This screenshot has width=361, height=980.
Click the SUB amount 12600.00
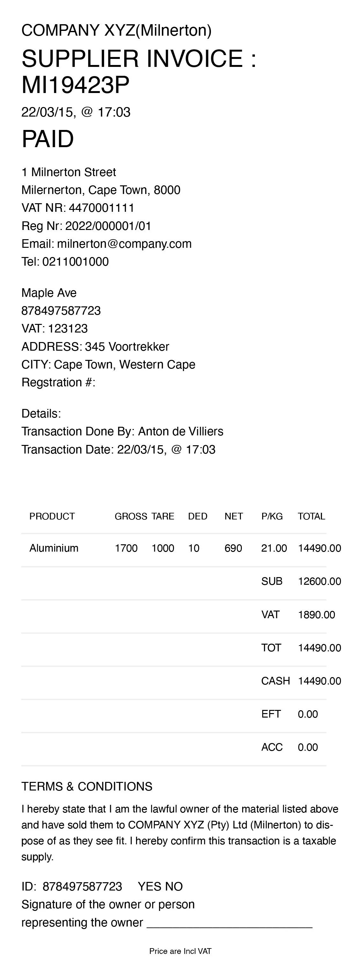click(319, 581)
